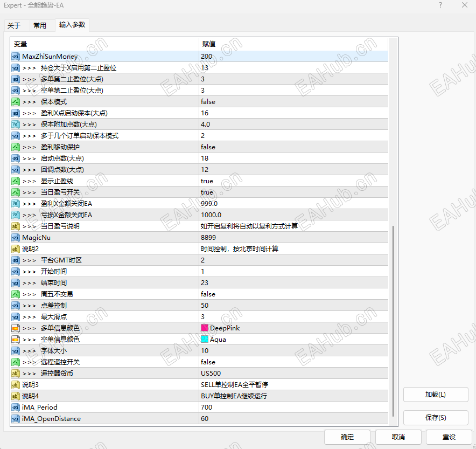This screenshot has width=476, height=449.
Task: Click the 123 icon beside MaxZhiSunMoney
Action: 15,57
